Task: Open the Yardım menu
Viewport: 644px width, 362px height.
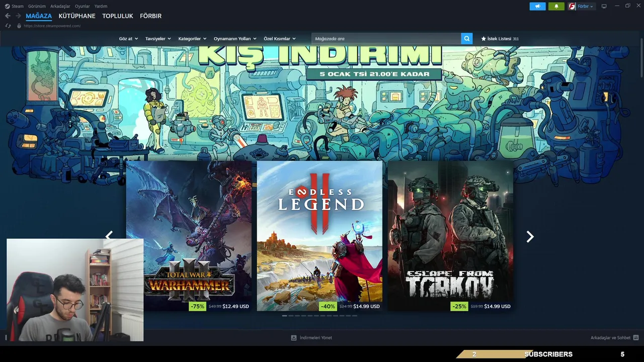Action: tap(101, 6)
